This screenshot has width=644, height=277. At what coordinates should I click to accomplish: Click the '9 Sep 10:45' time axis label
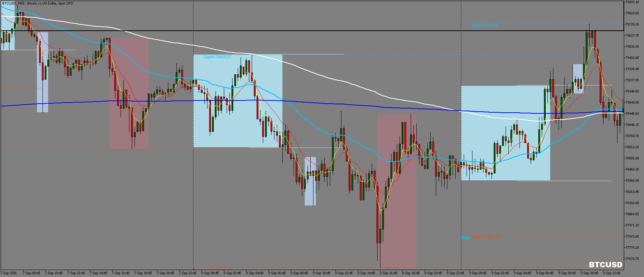pos(589,273)
